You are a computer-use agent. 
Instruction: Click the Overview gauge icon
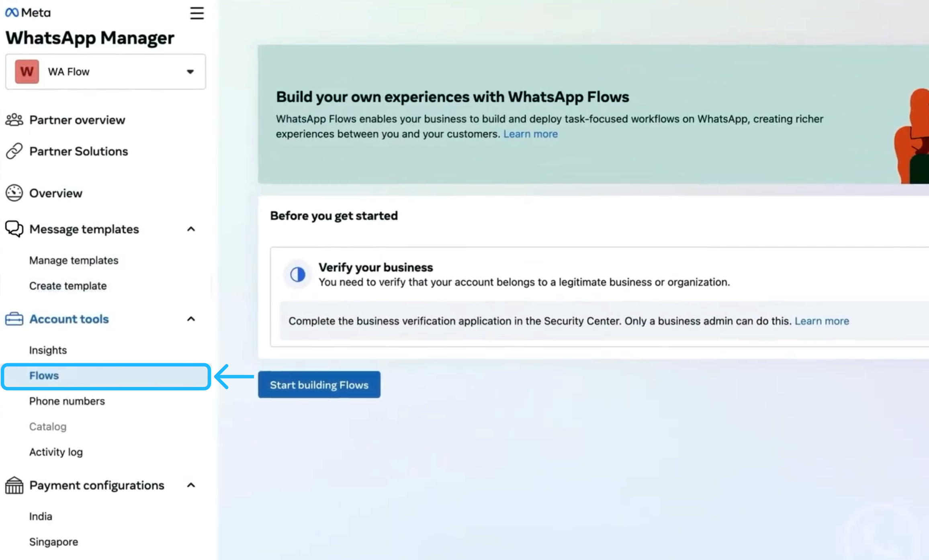pos(14,193)
